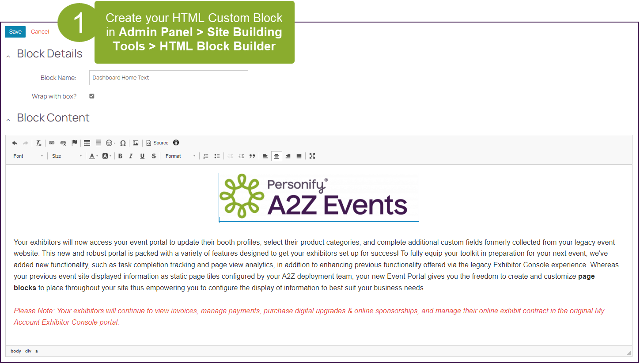Open the Size dropdown
This screenshot has height=364, width=640.
click(x=67, y=156)
